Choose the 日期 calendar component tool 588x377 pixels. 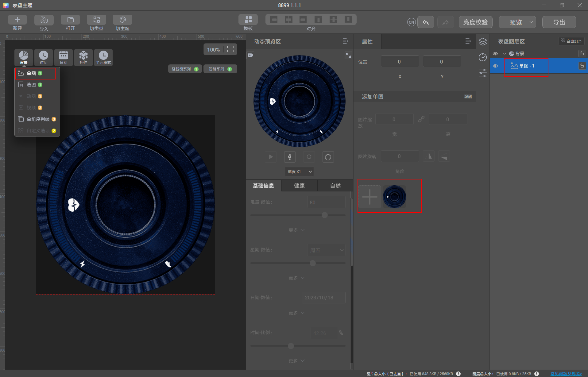tap(63, 57)
